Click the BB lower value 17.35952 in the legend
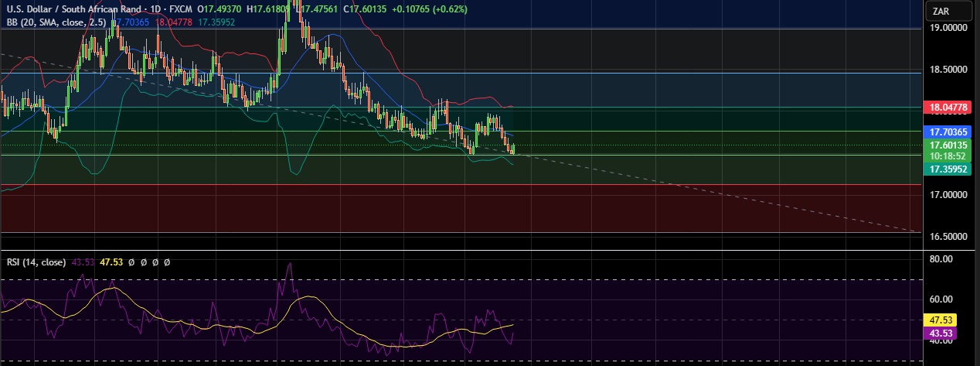 point(218,22)
